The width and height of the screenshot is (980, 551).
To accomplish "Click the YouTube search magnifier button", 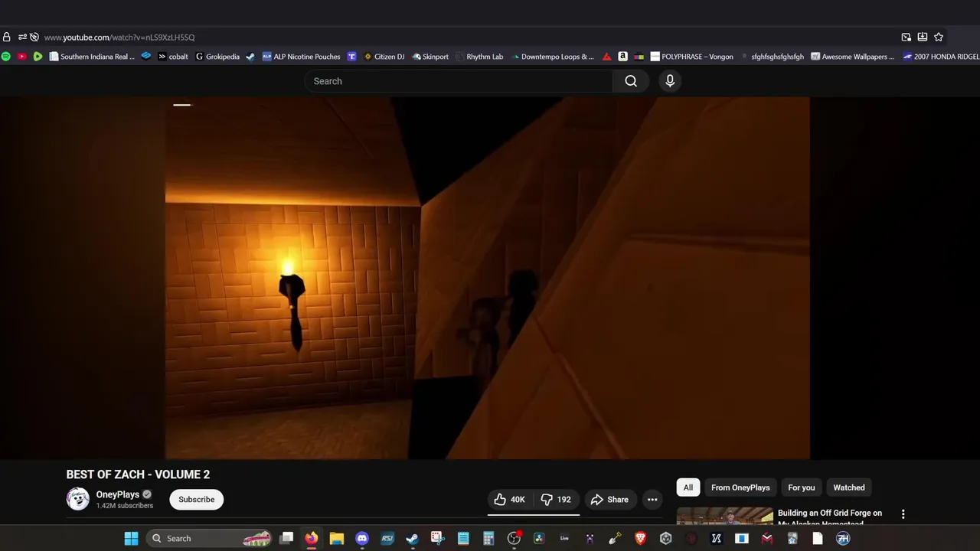I will tap(631, 81).
